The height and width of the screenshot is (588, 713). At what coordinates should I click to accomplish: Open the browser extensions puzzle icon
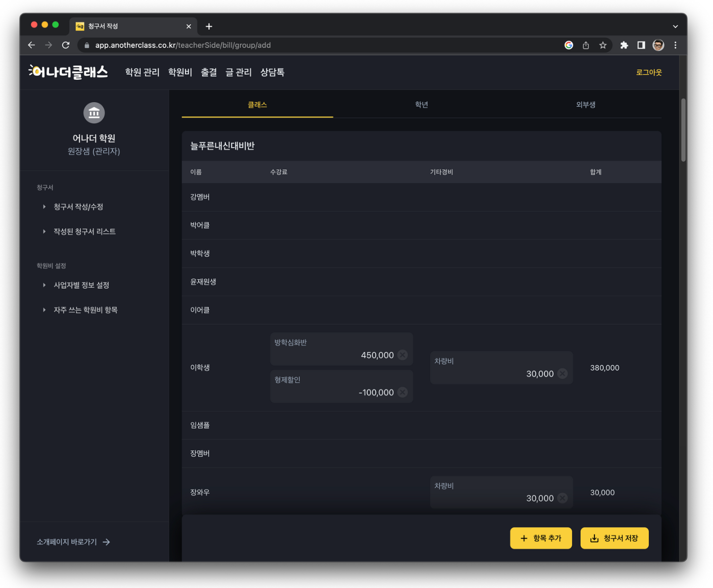[624, 45]
